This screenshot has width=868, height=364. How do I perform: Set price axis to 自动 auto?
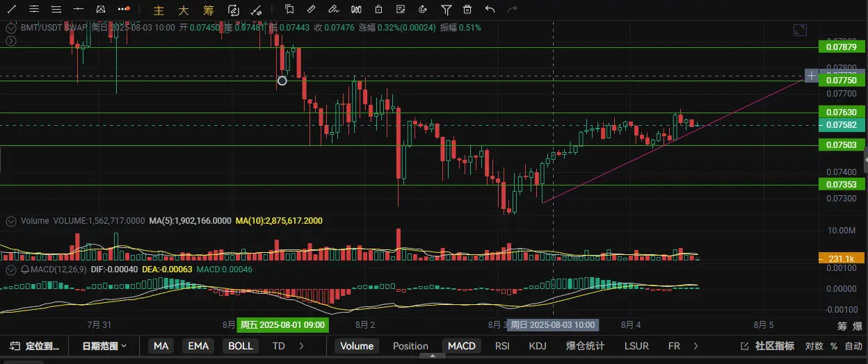point(853,346)
